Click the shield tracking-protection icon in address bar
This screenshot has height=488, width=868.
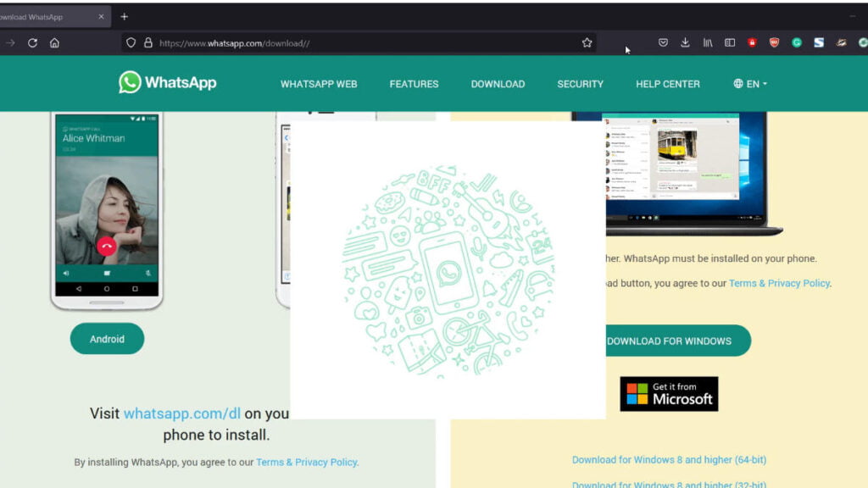[130, 42]
